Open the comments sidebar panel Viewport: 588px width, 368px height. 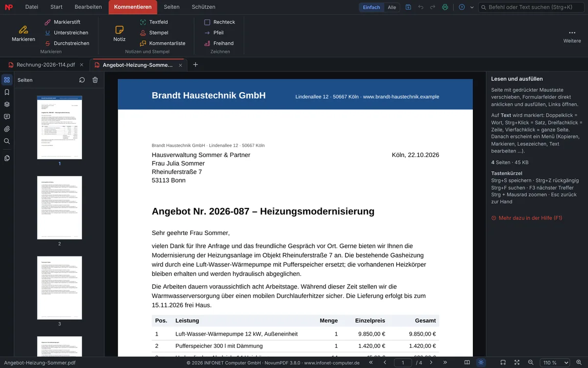click(7, 117)
